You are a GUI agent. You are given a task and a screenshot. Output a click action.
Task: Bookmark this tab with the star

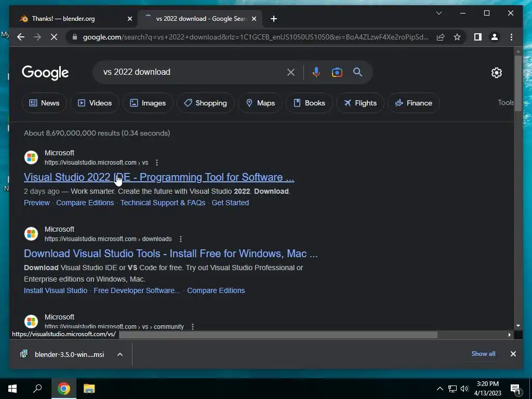coord(457,37)
